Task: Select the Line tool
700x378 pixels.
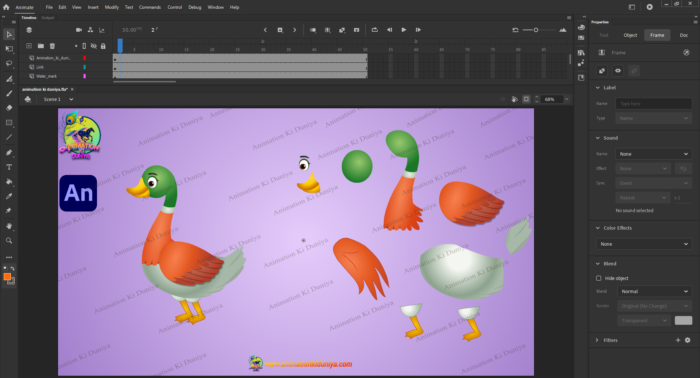Action: [9, 137]
